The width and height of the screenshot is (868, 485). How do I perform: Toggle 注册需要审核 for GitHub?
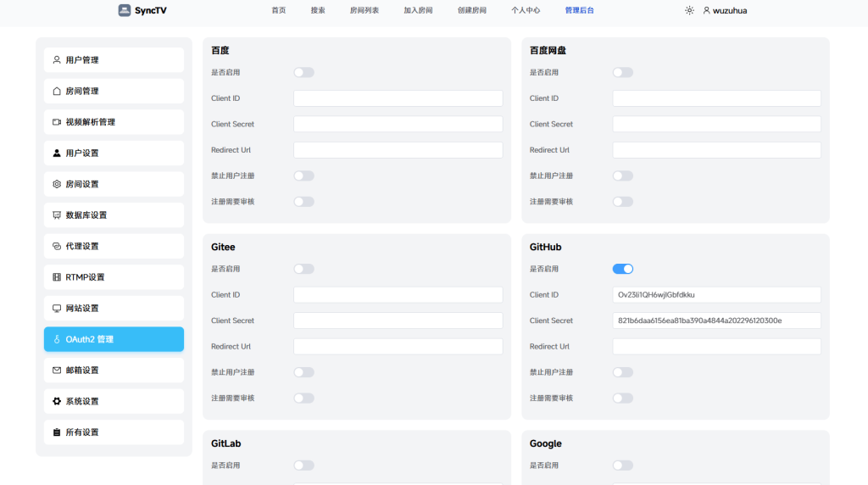coord(623,398)
